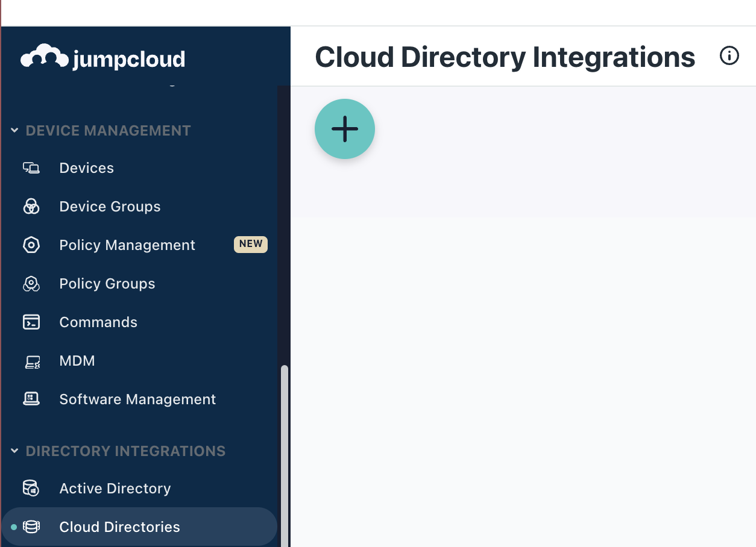The image size is (756, 547).
Task: Select the Devices icon in the sidebar
Action: click(31, 167)
